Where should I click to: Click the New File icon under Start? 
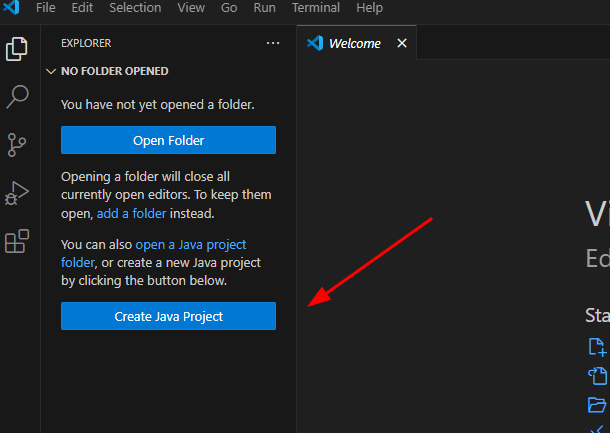click(x=597, y=347)
